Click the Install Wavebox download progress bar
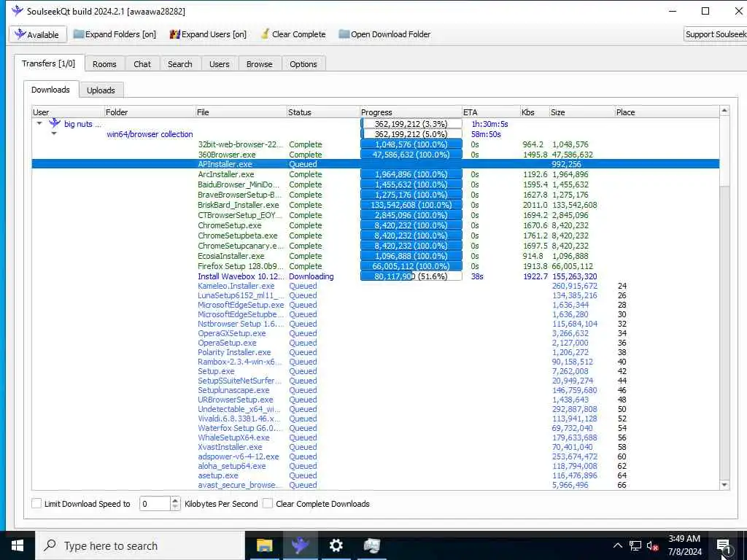This screenshot has height=560, width=747. point(411,276)
